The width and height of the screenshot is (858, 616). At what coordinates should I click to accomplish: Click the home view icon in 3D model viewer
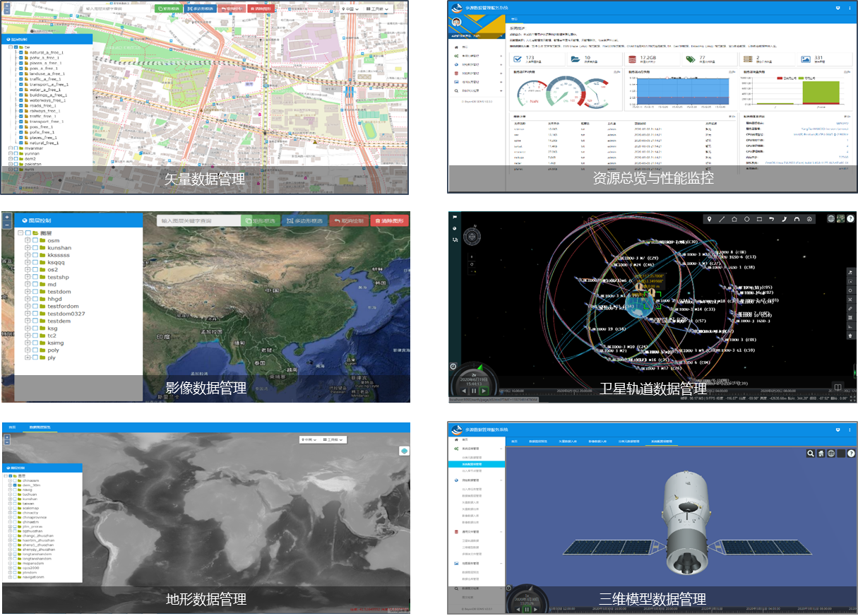(821, 454)
